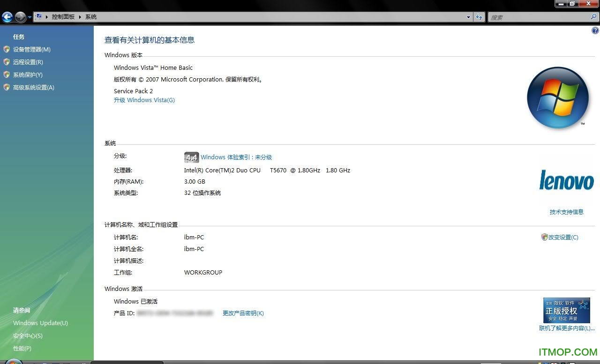Screen dimensions: 600x364
Task: Open Help via the question mark icon
Action: click(595, 30)
